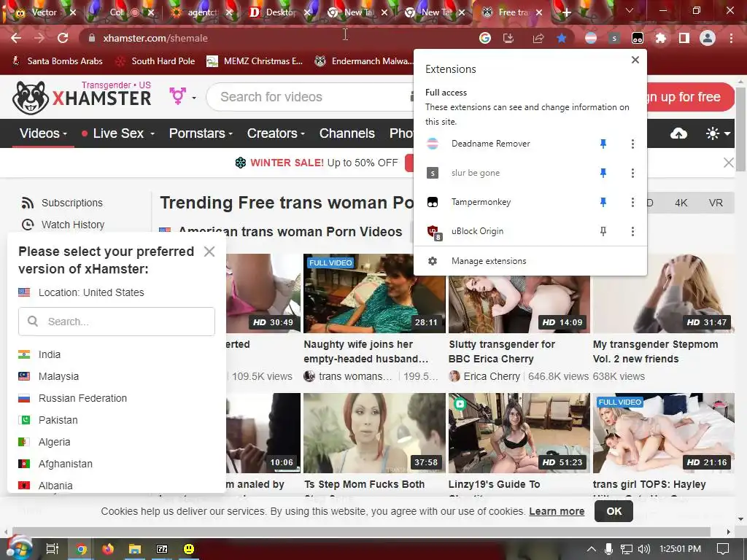Open File Explorer from the taskbar
The height and width of the screenshot is (560, 747).
[135, 549]
